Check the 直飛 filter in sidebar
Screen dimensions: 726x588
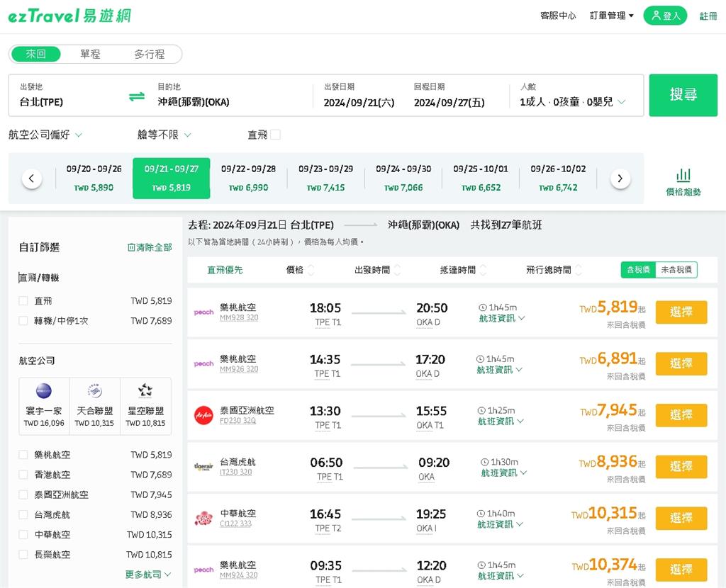point(23,300)
